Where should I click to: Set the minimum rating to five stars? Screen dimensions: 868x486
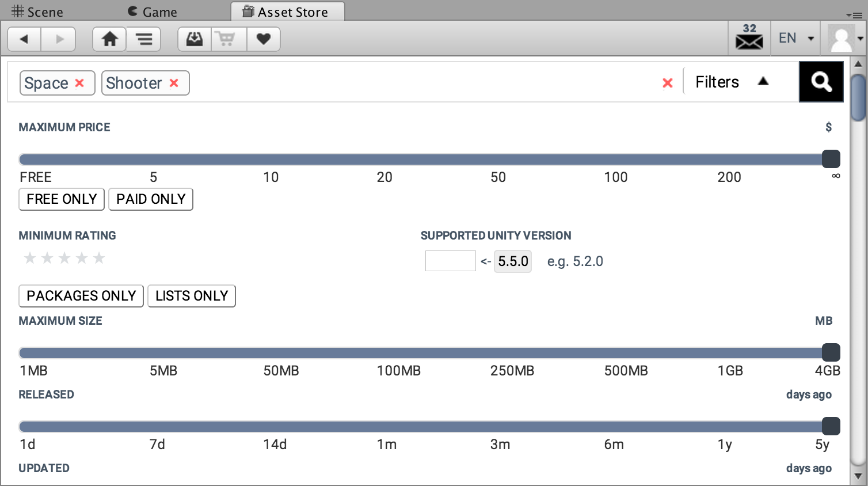tap(99, 258)
